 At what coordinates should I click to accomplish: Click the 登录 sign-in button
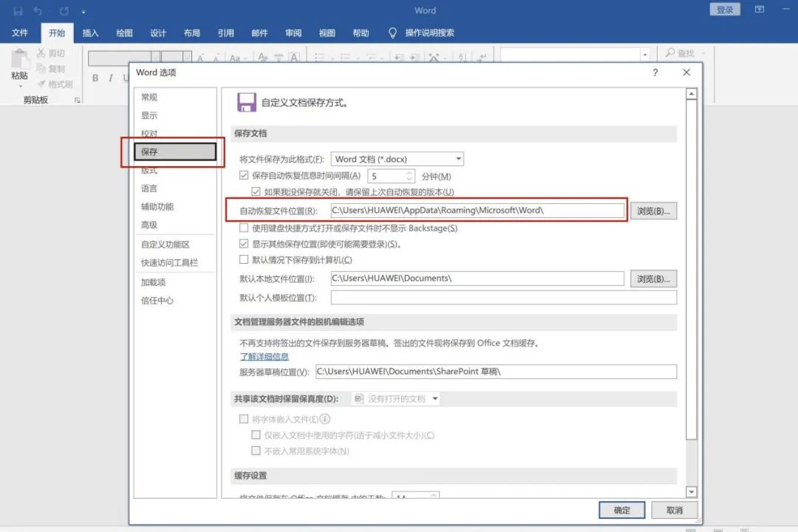tap(725, 10)
